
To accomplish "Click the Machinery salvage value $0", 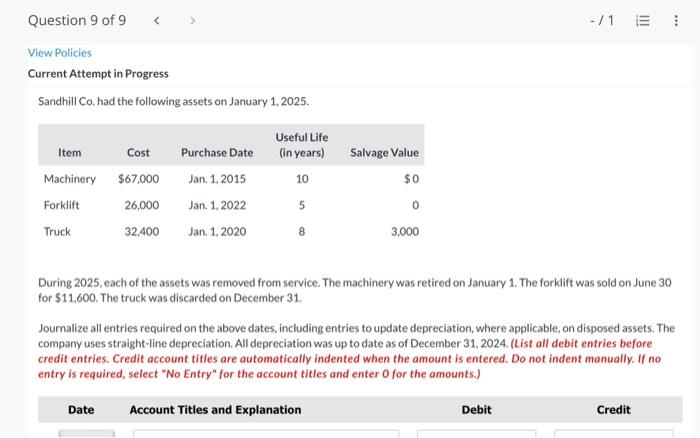I will (411, 179).
